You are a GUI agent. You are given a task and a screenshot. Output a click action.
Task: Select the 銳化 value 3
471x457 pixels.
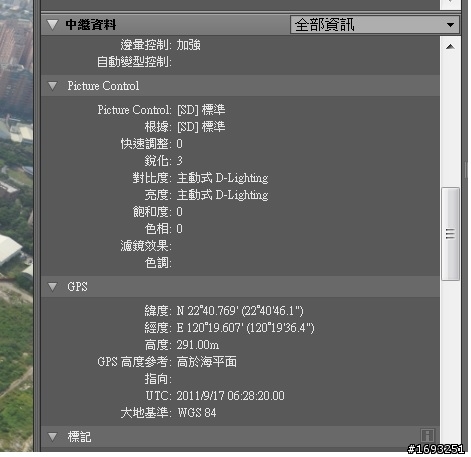point(180,161)
